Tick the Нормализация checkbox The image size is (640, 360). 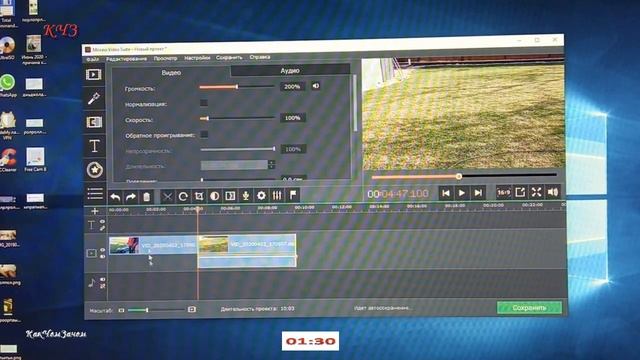click(203, 103)
